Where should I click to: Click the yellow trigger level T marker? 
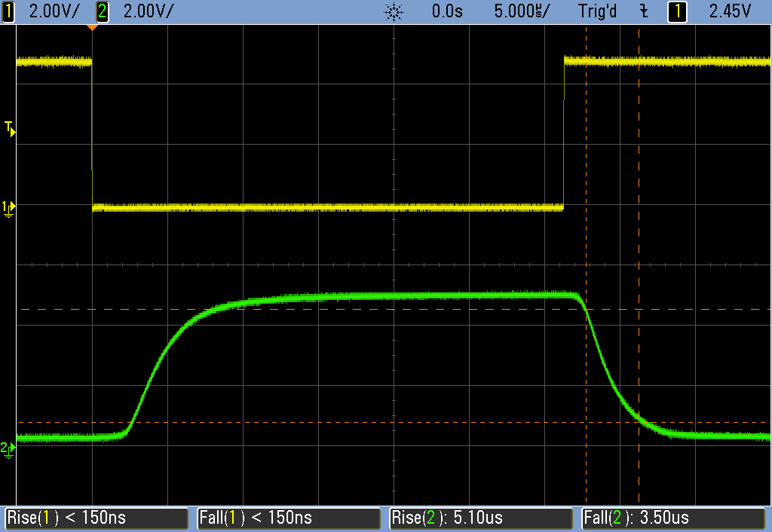pyautogui.click(x=10, y=128)
